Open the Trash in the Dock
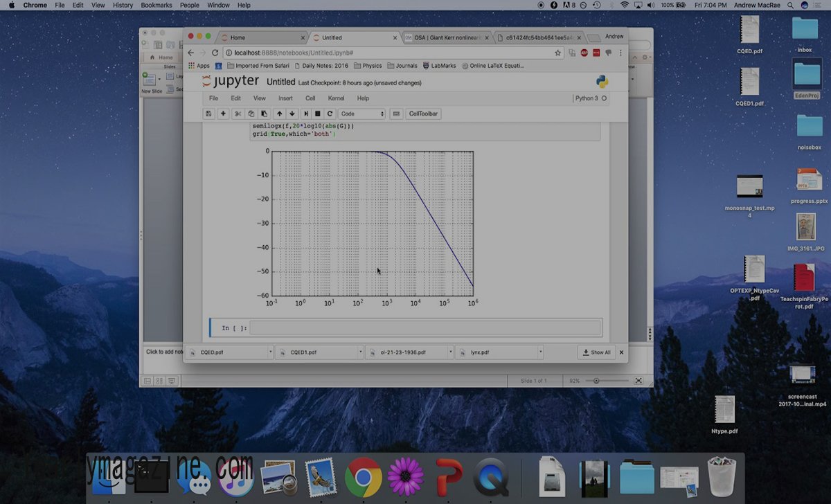Screen dimensions: 831x504 tap(721, 476)
